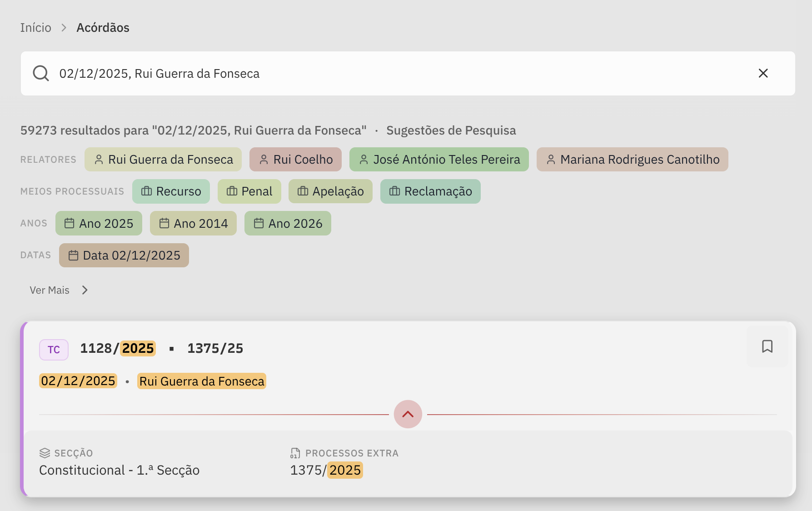Image resolution: width=812 pixels, height=511 pixels.
Task: Filter results by Ano 2014
Action: (x=193, y=223)
